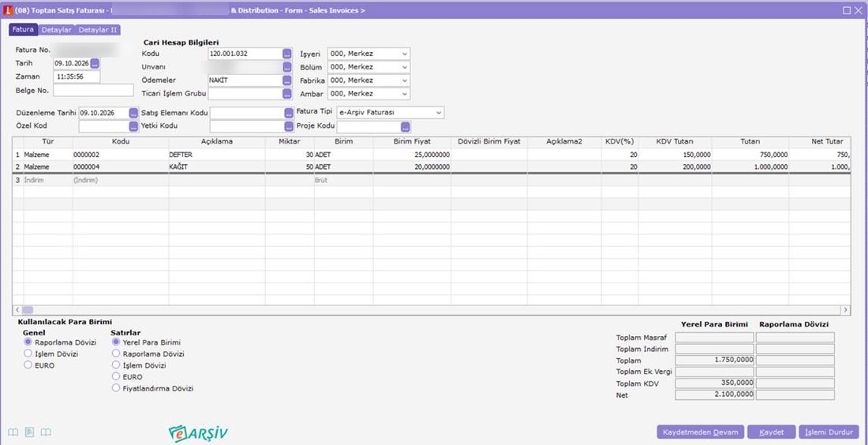
Task: Click unit price 20,0000000 cell
Action: click(x=412, y=167)
